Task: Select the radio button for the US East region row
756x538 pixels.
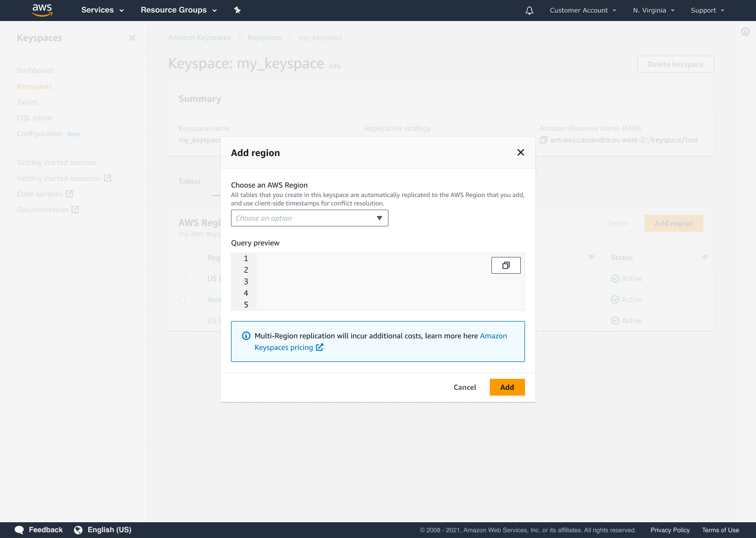Action: (182, 278)
